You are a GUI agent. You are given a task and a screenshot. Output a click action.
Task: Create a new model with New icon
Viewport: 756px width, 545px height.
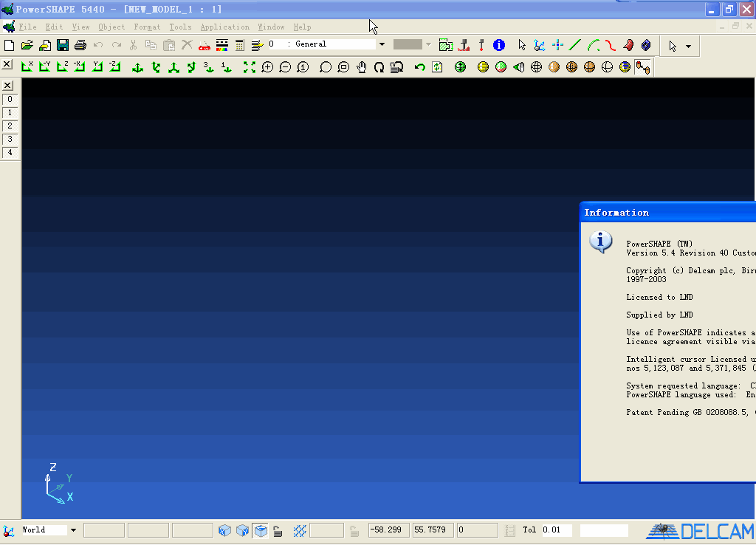pos(9,45)
